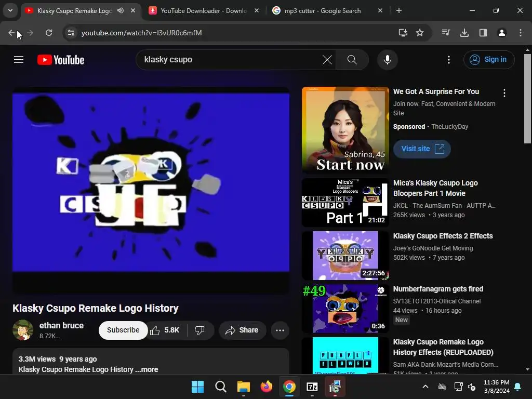Open the tab search dropdown arrow
The width and height of the screenshot is (532, 399).
coord(10,10)
